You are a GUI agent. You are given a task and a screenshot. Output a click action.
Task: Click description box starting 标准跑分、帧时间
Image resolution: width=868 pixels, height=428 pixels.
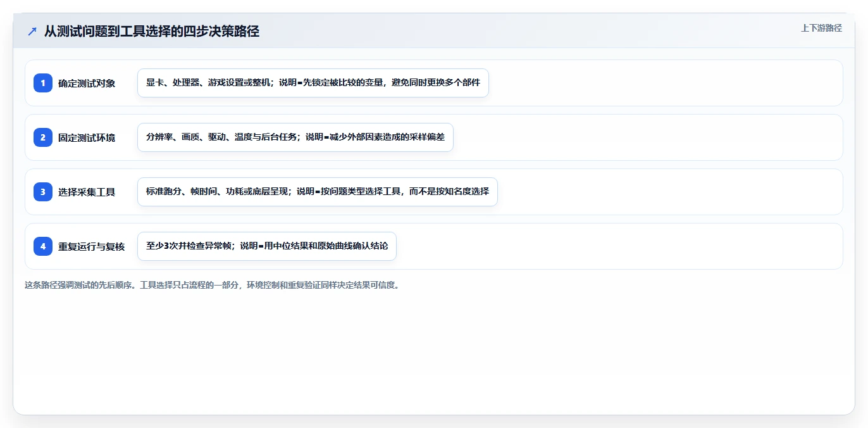318,192
